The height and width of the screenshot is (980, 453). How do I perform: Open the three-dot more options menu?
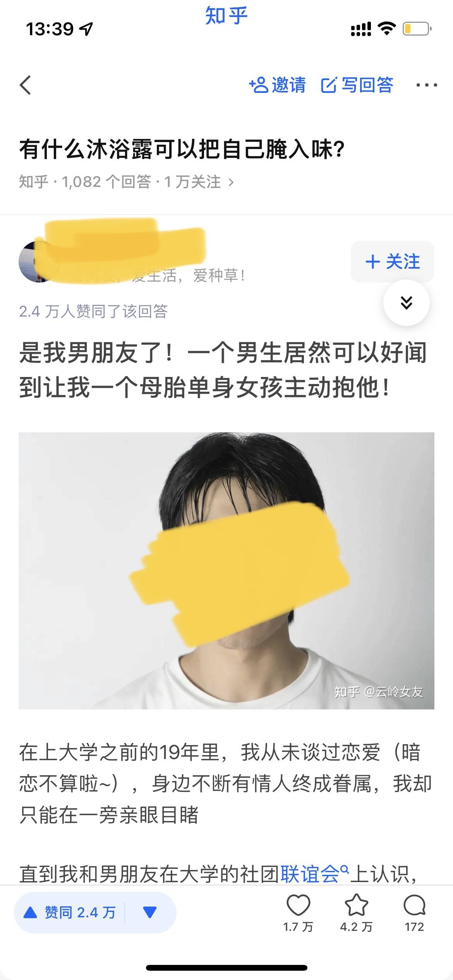[427, 85]
